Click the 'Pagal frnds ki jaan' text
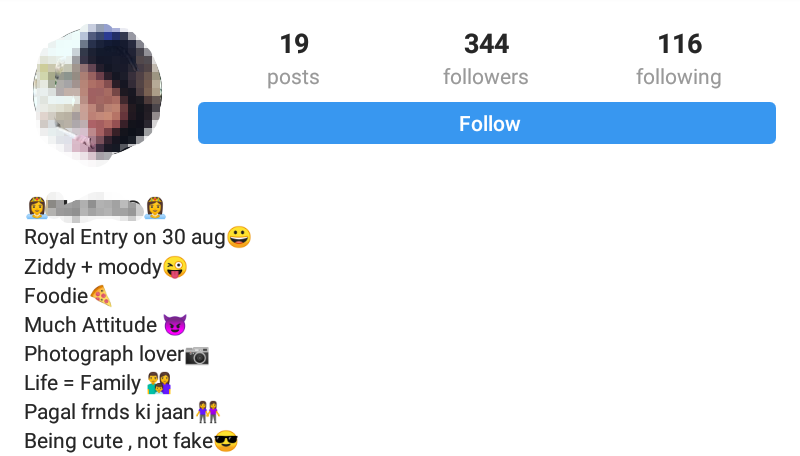 click(x=110, y=412)
